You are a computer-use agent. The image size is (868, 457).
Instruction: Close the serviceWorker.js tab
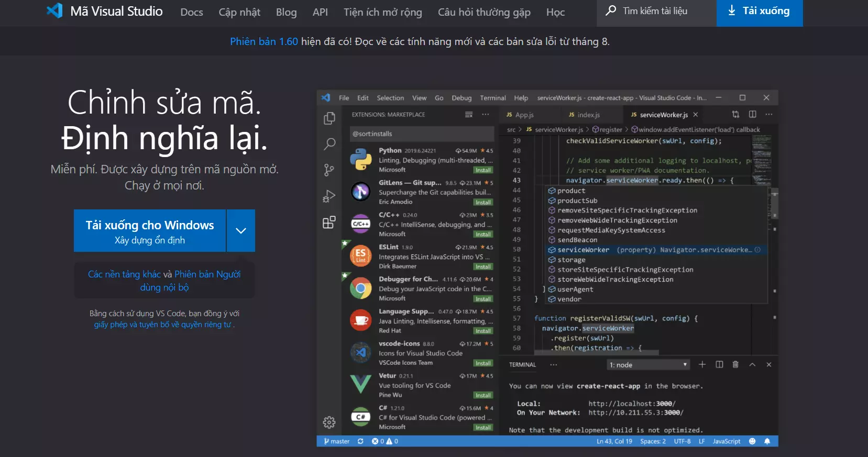(x=696, y=115)
